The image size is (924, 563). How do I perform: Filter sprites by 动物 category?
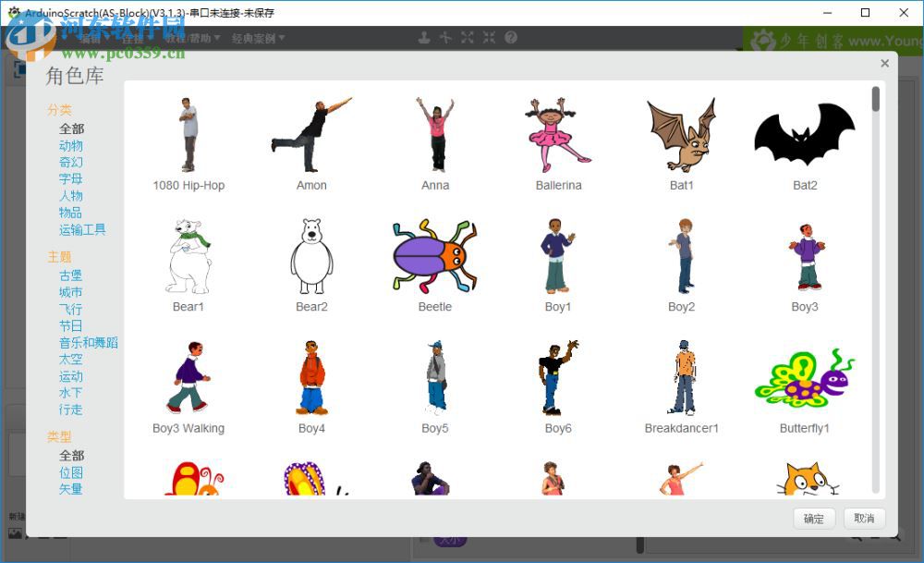[x=71, y=146]
